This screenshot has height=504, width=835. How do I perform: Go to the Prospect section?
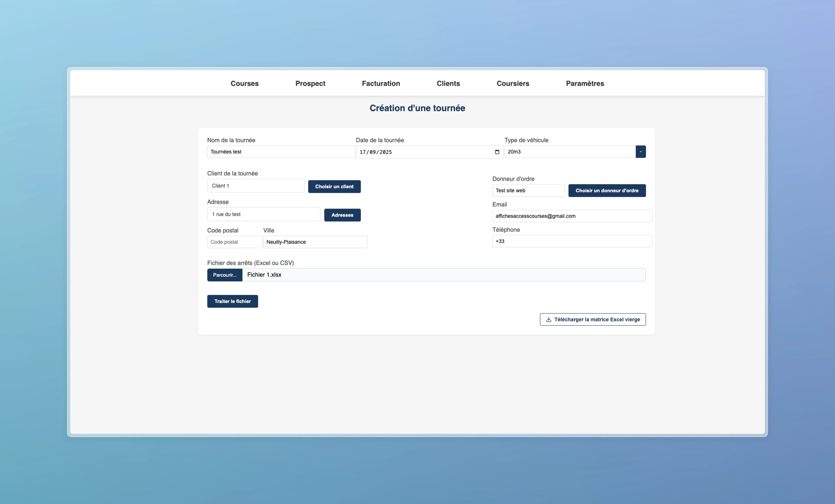pos(310,83)
